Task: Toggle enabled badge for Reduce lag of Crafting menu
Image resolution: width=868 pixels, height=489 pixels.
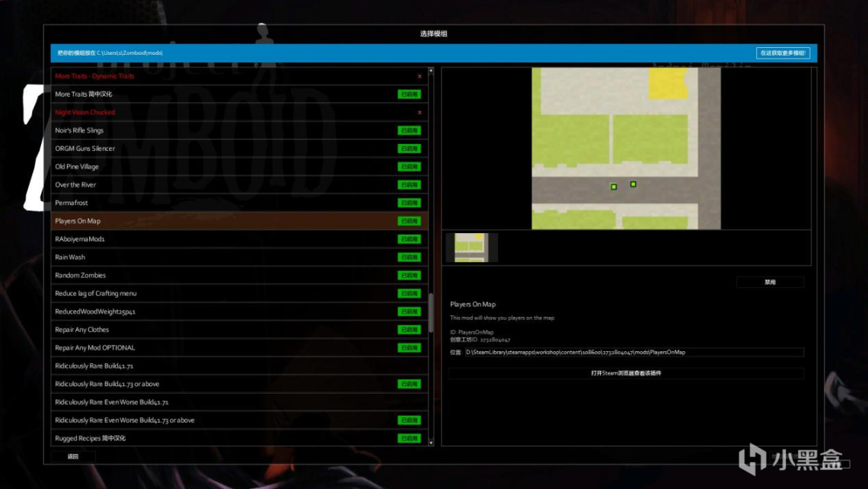Action: (409, 293)
